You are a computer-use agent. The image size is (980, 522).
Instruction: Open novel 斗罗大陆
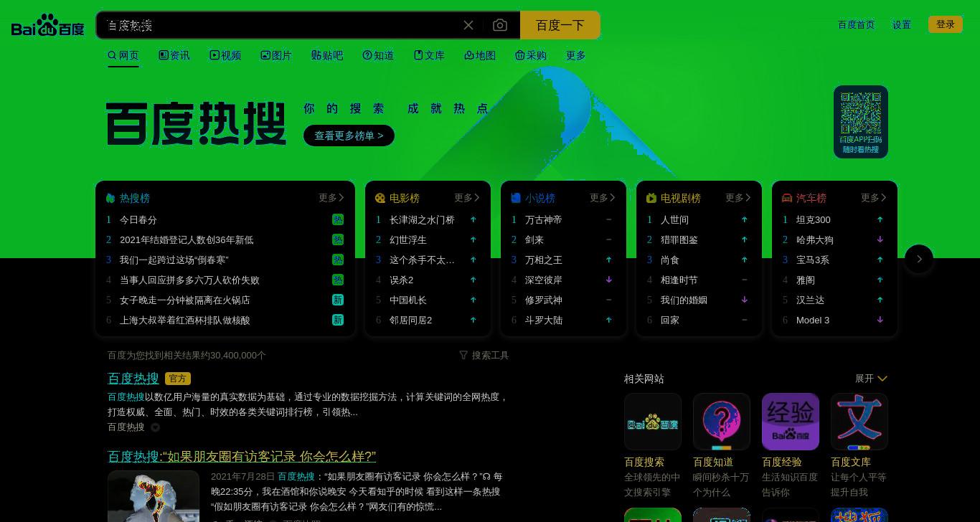coord(543,320)
